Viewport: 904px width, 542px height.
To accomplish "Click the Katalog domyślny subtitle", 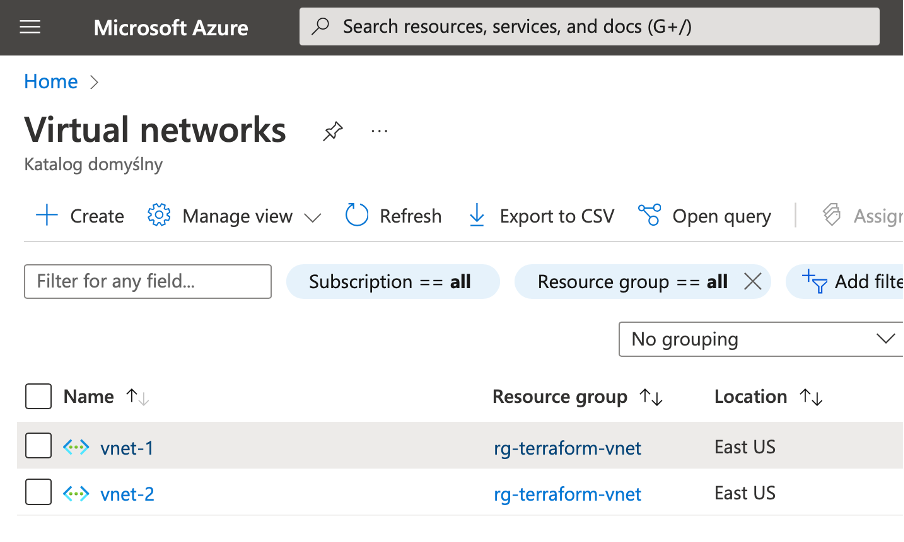I will 93,164.
